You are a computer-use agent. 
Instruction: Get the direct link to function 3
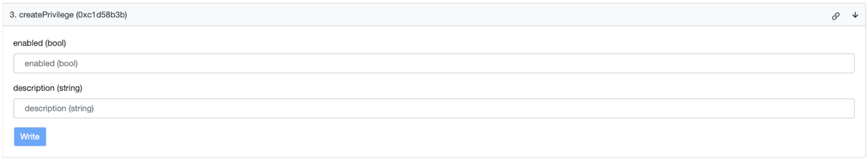[835, 16]
